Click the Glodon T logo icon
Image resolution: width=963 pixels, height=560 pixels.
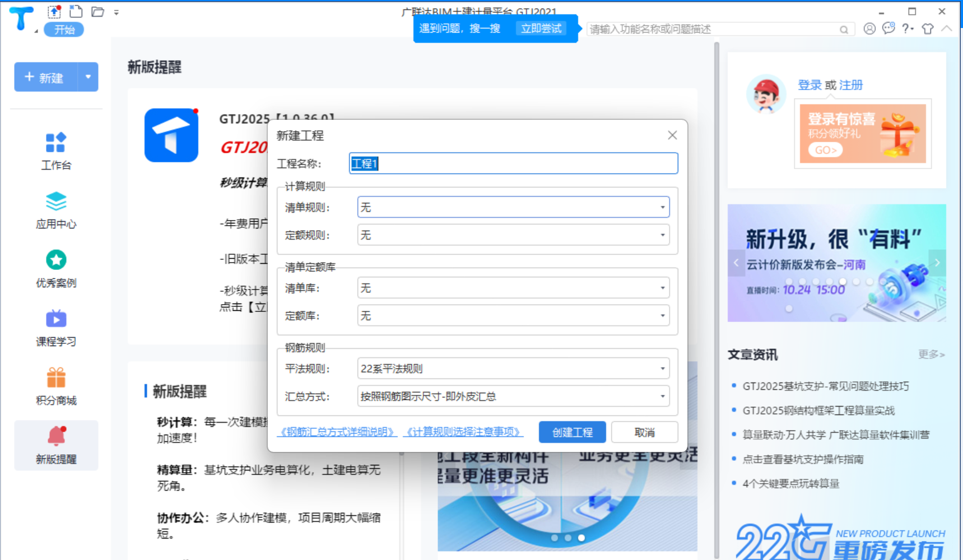pyautogui.click(x=21, y=18)
